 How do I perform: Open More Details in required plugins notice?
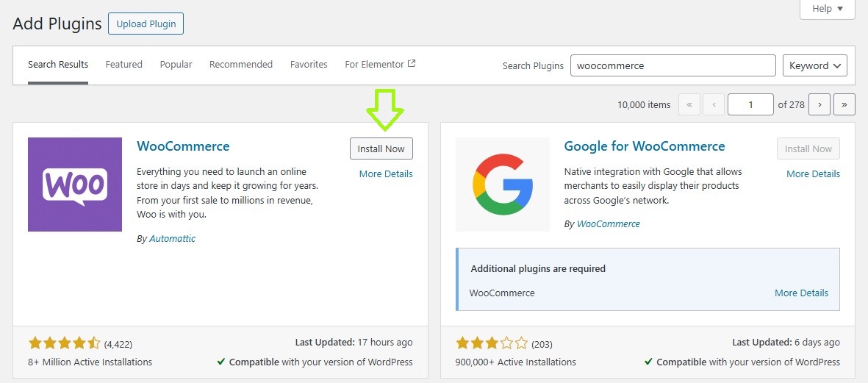click(802, 293)
